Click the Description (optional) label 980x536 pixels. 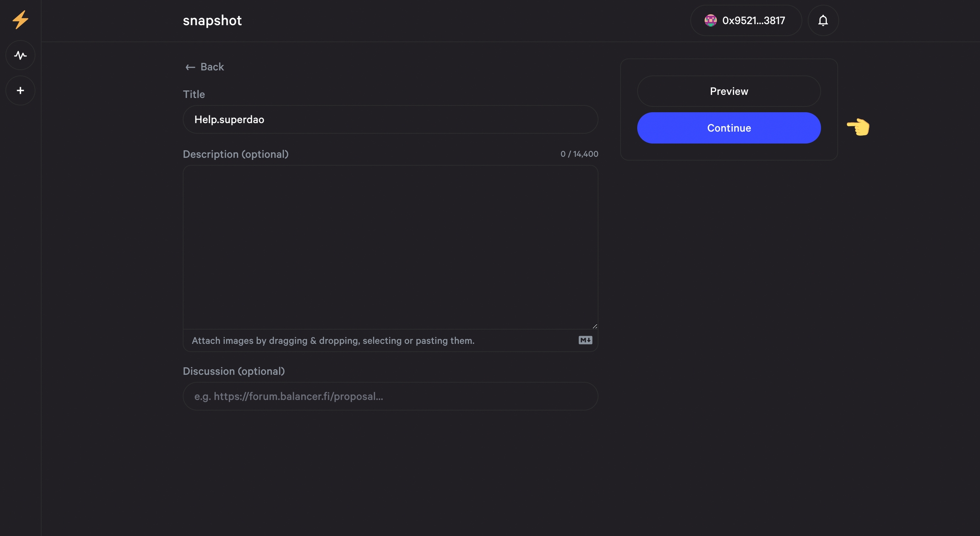point(236,154)
